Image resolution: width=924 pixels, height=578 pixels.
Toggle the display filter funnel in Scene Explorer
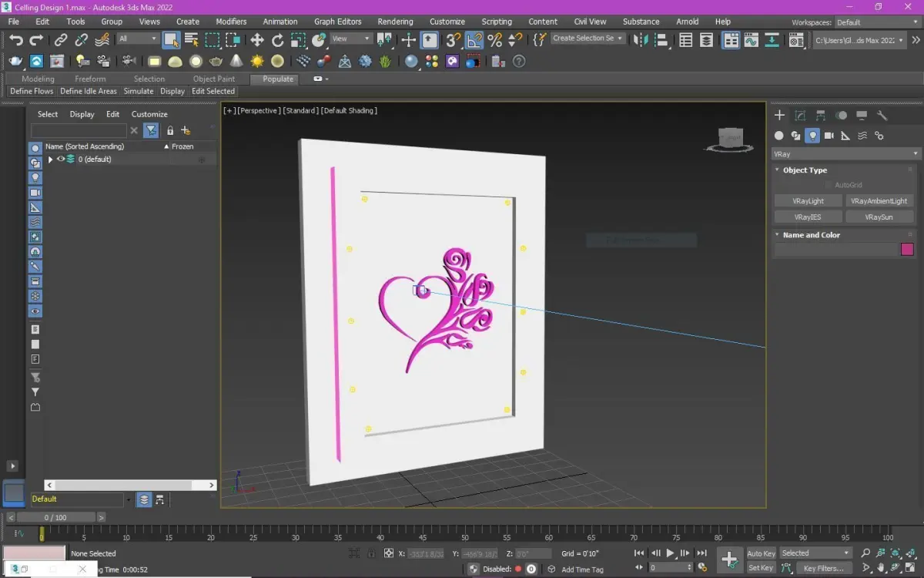pos(152,130)
